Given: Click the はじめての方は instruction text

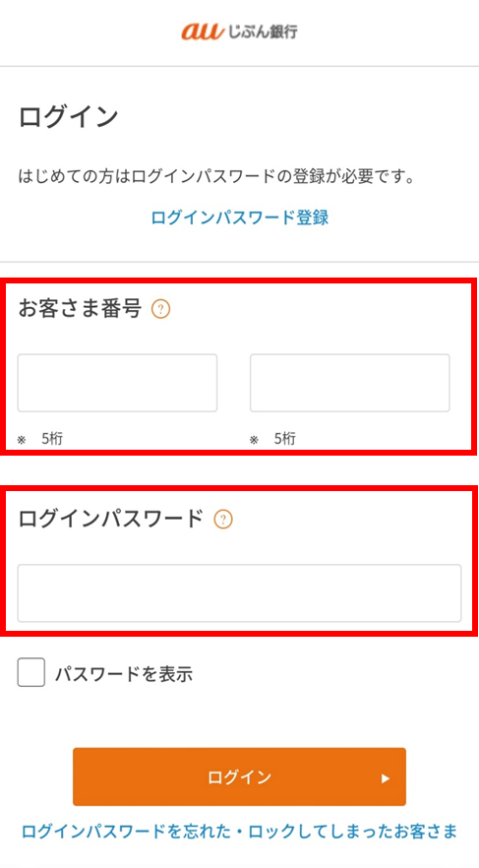Looking at the screenshot, I should tap(216, 178).
